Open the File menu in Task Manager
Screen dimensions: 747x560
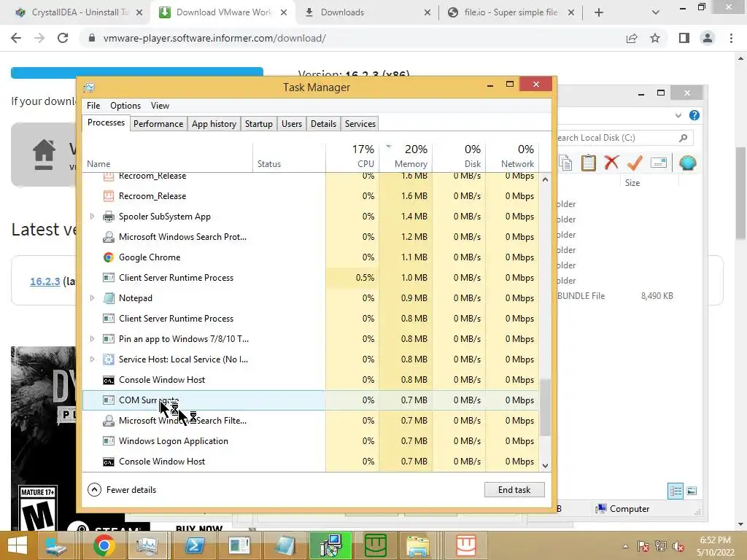[93, 106]
